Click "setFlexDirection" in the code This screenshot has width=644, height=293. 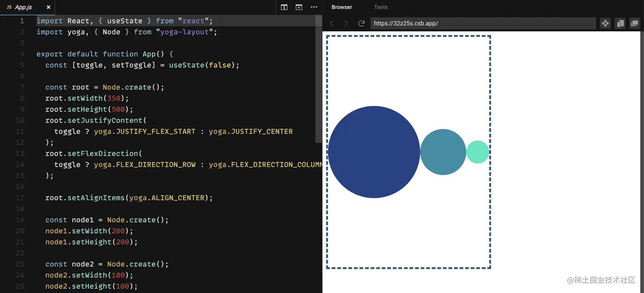point(103,153)
